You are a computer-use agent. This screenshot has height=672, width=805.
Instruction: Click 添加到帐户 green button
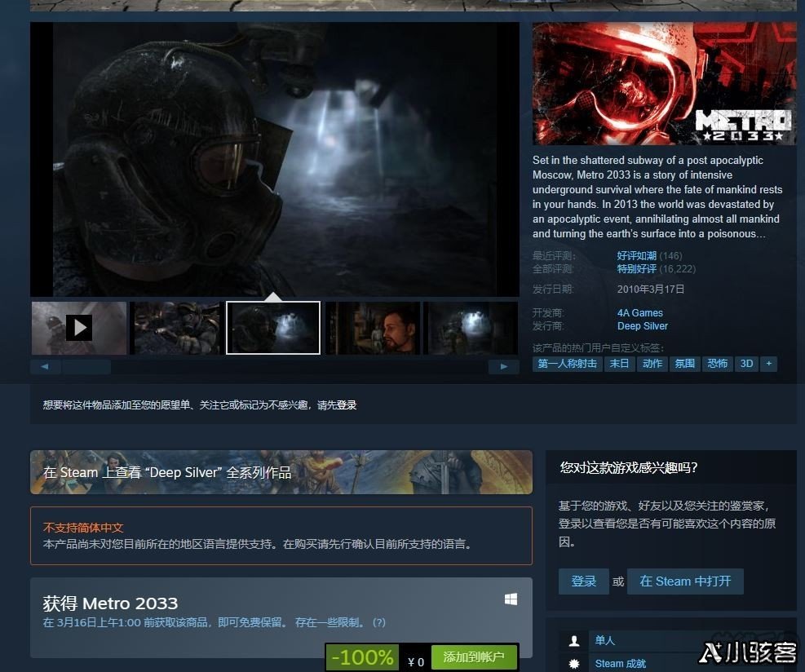pos(474,657)
